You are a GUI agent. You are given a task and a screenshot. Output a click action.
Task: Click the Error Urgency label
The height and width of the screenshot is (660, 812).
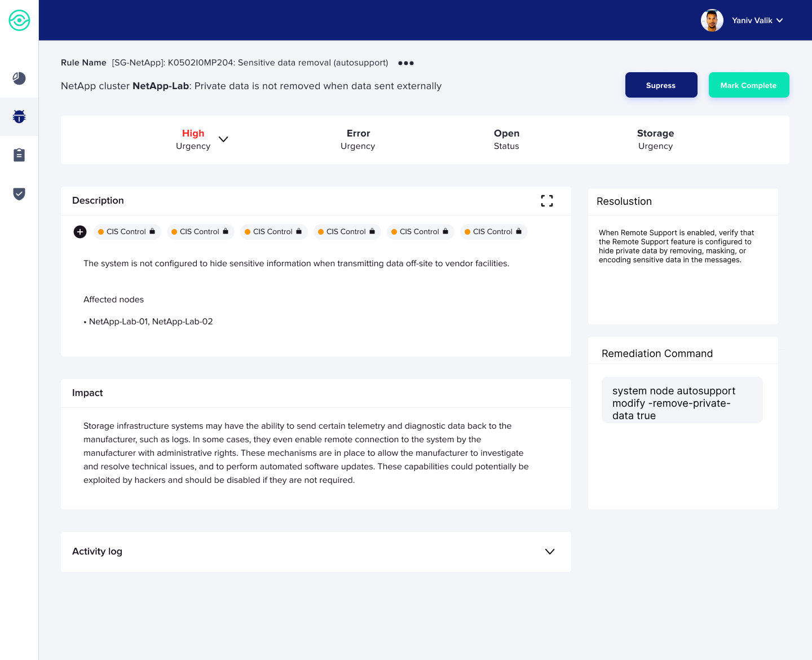click(x=358, y=139)
